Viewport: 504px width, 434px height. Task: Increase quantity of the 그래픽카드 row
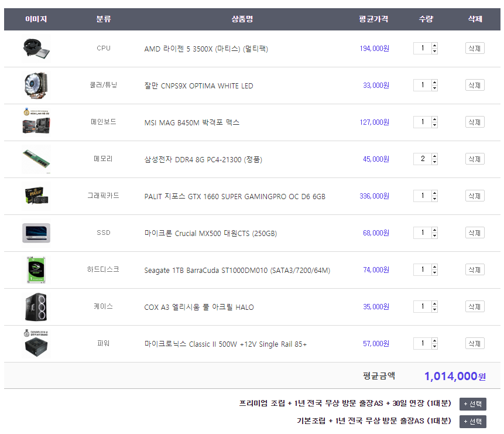pyautogui.click(x=434, y=193)
